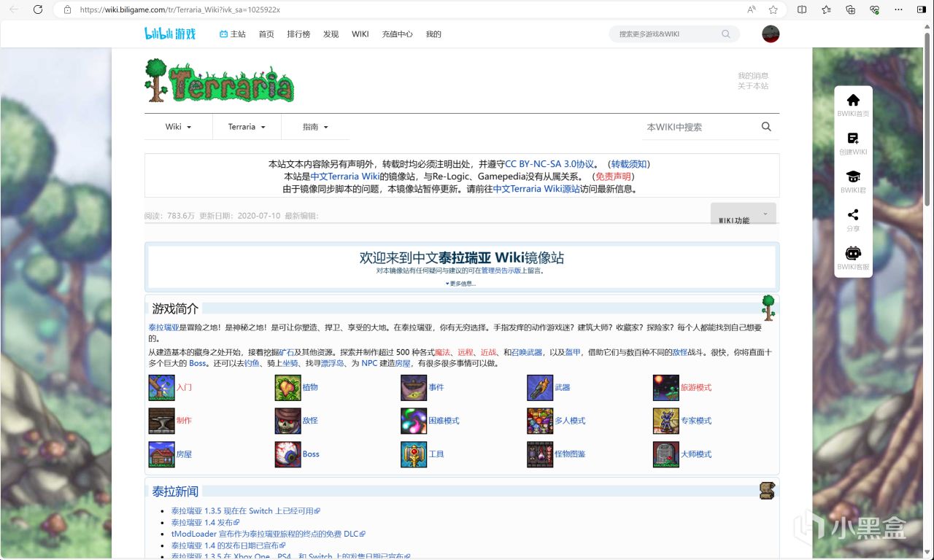
Task: Open the 敌怪 enemies skull icon
Action: point(288,421)
